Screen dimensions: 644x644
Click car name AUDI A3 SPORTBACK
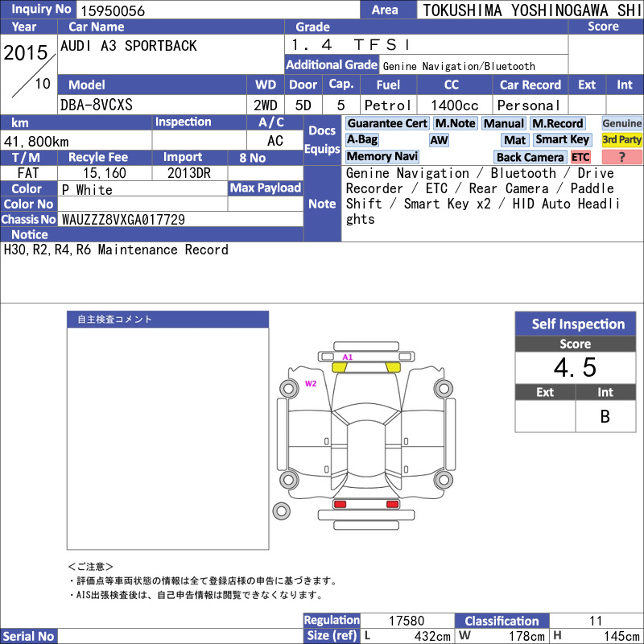[129, 46]
